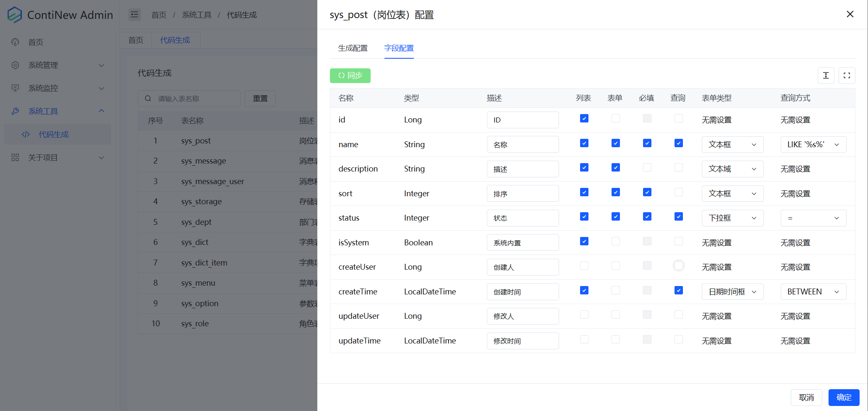Open the BETWEEN query method dropdown
Image resolution: width=868 pixels, height=411 pixels.
pos(813,291)
